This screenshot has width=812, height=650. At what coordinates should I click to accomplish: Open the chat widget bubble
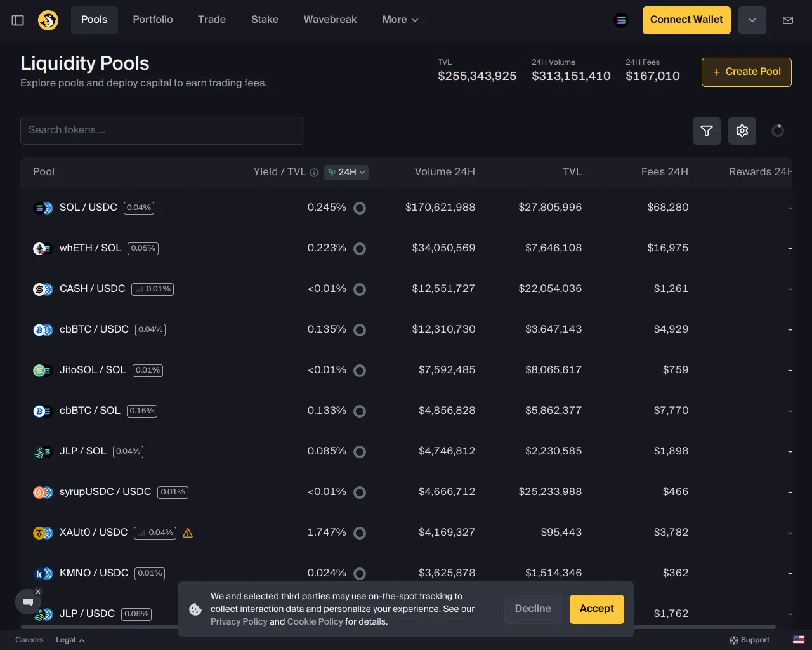click(x=28, y=602)
